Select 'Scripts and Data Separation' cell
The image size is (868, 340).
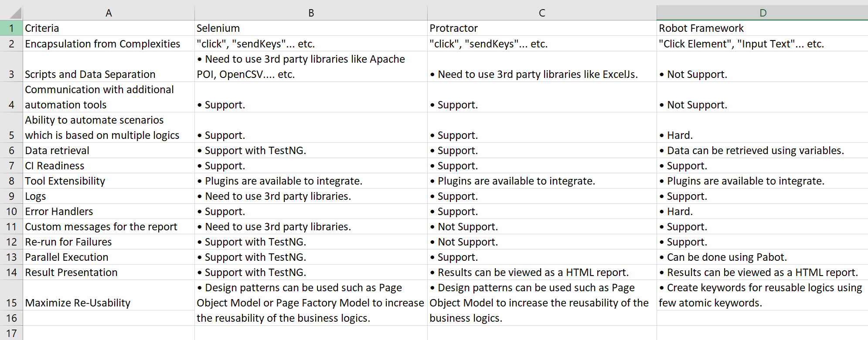(x=109, y=67)
